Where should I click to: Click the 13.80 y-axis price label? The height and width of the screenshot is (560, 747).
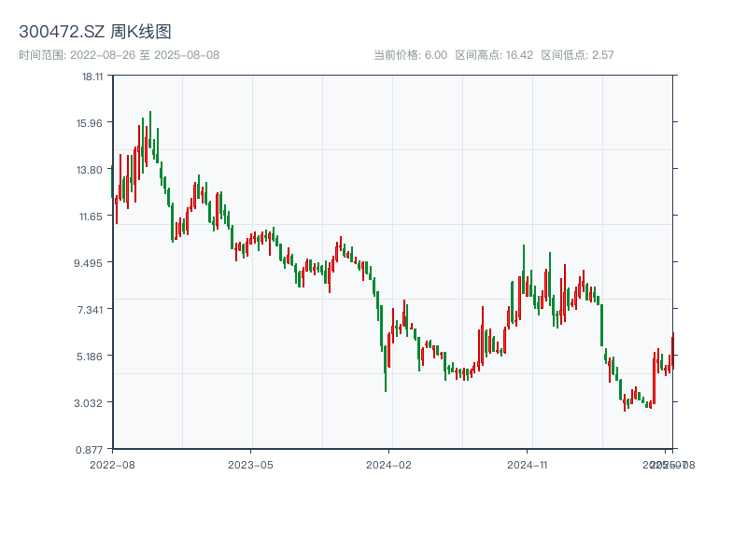tap(92, 170)
